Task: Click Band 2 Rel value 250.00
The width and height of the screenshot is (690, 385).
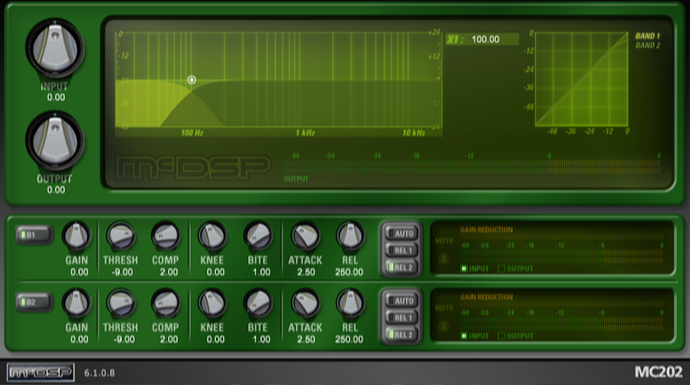Action: 349,340
